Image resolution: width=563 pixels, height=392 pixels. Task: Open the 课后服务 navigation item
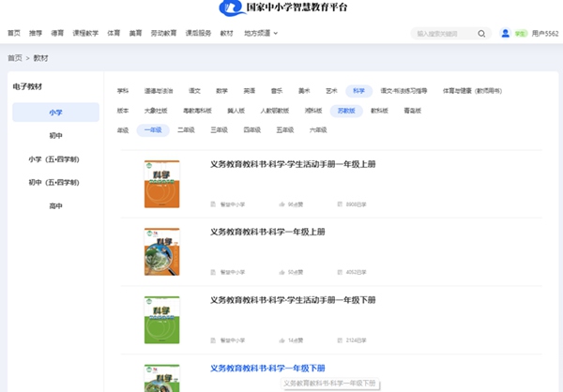[x=198, y=33]
